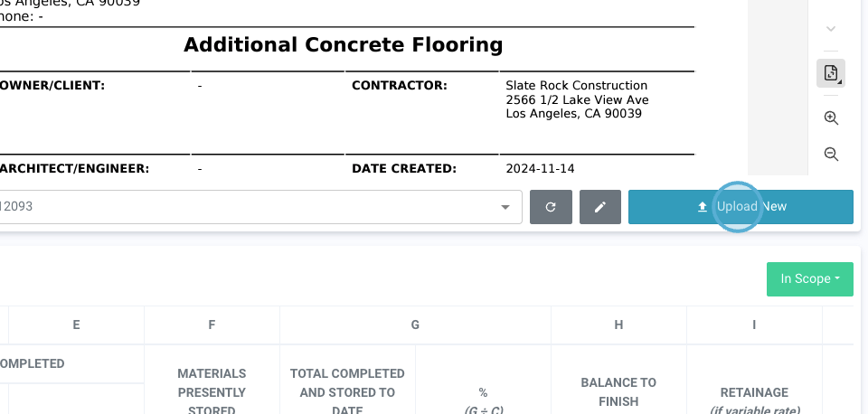Select column header F
The height and width of the screenshot is (414, 868).
[212, 325]
